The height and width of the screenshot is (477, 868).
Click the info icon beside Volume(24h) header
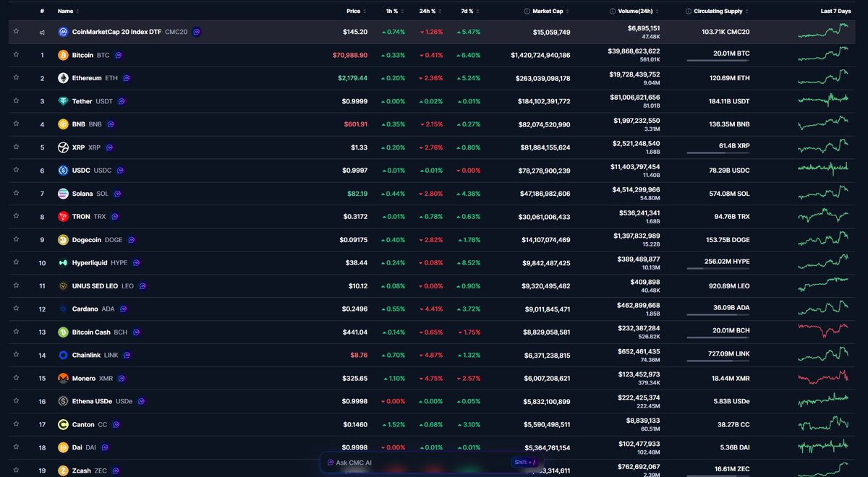[x=613, y=12]
